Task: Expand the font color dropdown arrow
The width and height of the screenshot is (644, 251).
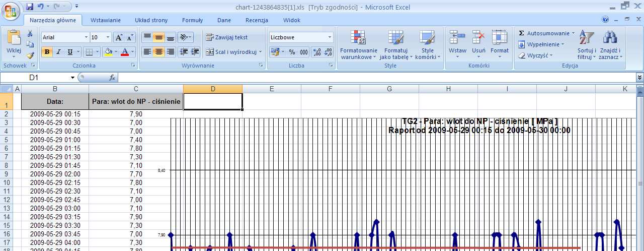Action: (x=133, y=52)
